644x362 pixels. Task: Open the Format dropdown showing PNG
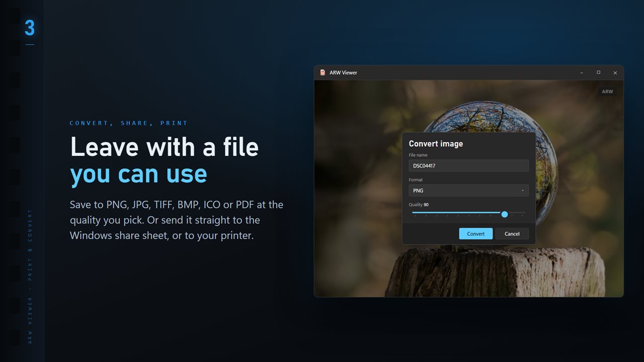click(x=469, y=191)
